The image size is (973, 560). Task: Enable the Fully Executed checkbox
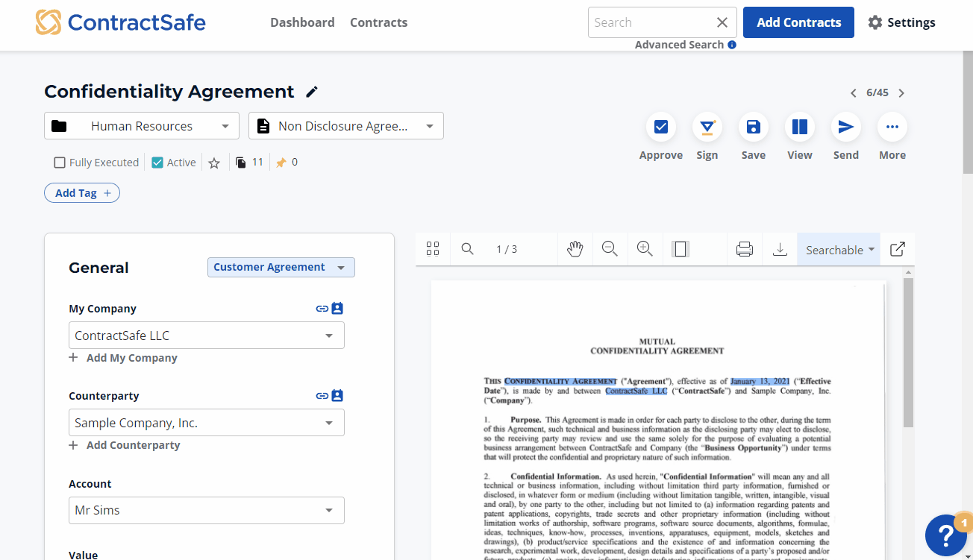click(59, 162)
